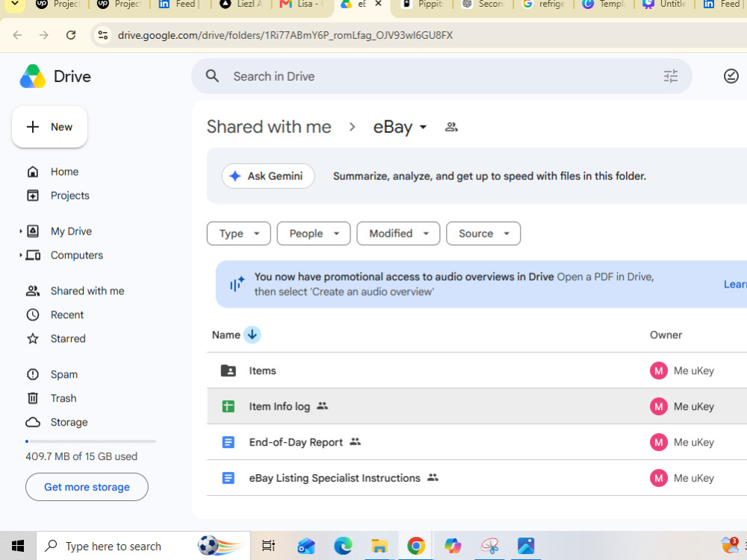This screenshot has width=747, height=560.
Task: Open Microsoft Edge from the taskbar
Action: 343,546
